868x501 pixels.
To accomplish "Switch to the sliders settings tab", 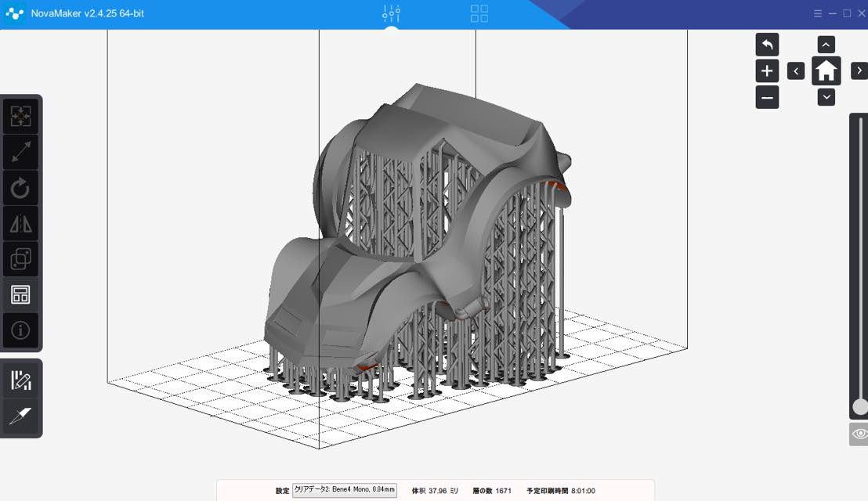I will [x=392, y=13].
